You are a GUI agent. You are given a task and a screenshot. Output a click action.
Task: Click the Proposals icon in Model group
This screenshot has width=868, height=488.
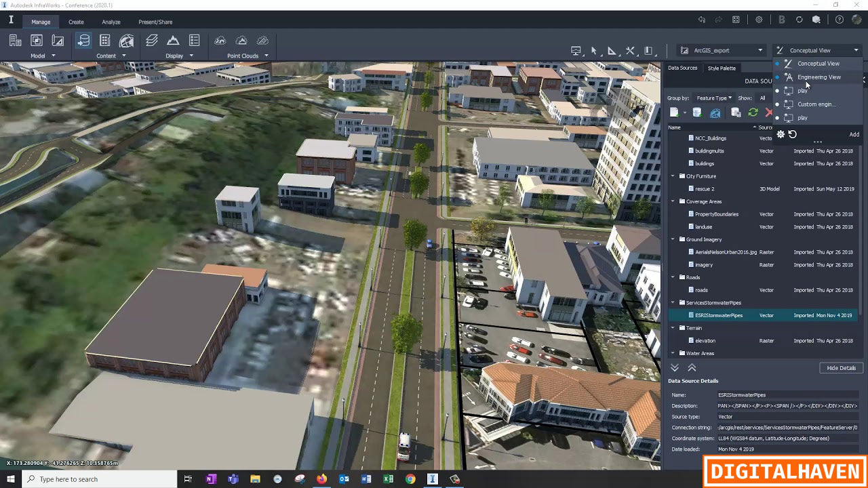(x=37, y=41)
